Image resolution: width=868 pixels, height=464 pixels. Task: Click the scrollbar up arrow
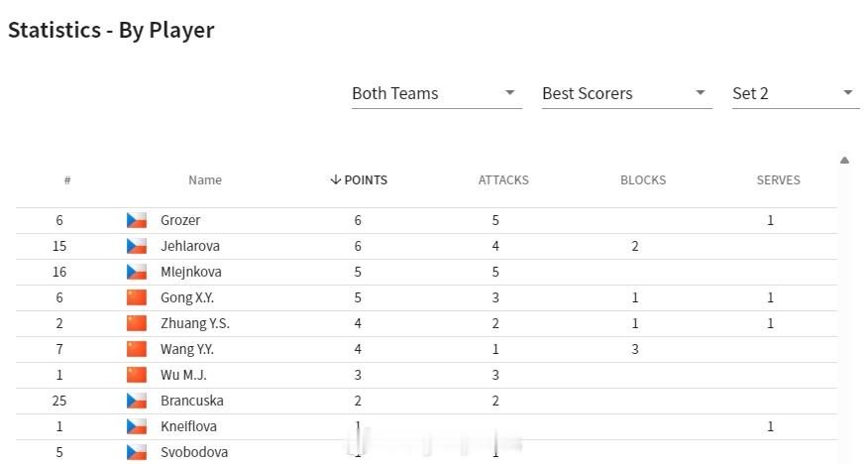[x=844, y=160]
